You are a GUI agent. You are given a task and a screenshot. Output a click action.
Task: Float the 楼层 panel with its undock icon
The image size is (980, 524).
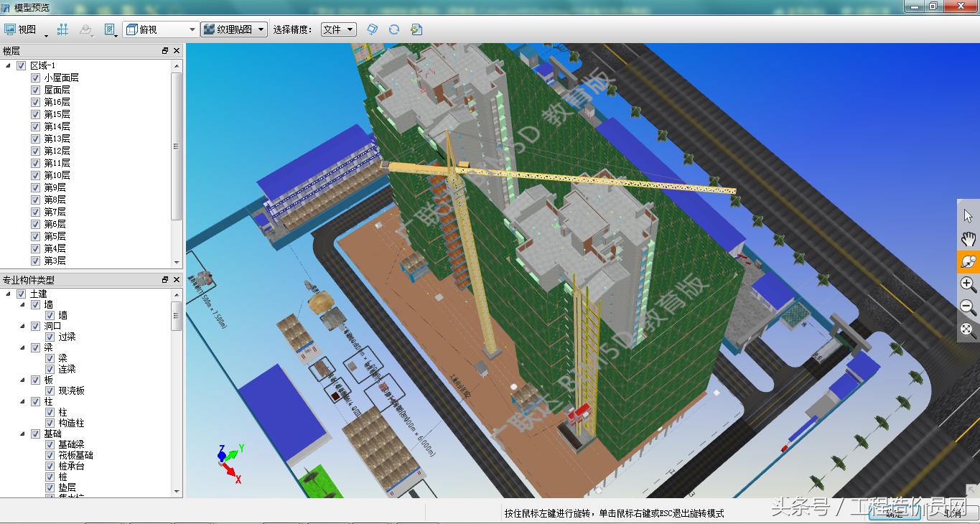pos(165,50)
